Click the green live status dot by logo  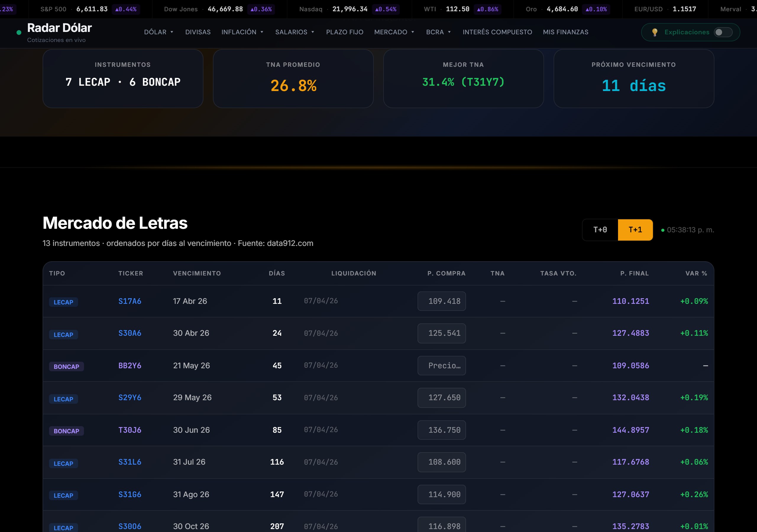(19, 32)
